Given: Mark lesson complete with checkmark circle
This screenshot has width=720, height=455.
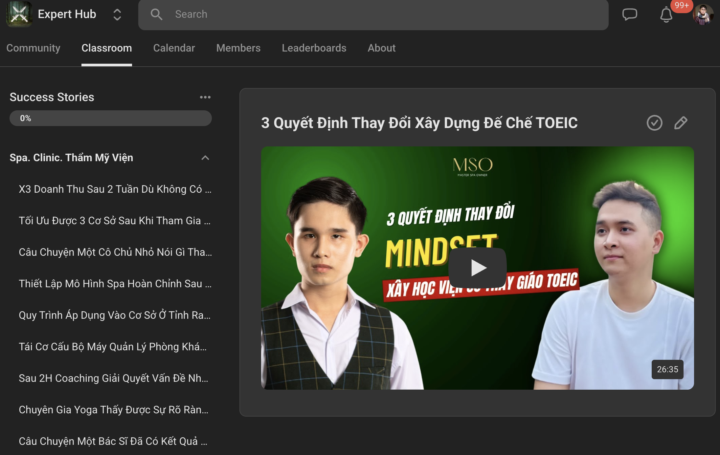Looking at the screenshot, I should pyautogui.click(x=654, y=123).
